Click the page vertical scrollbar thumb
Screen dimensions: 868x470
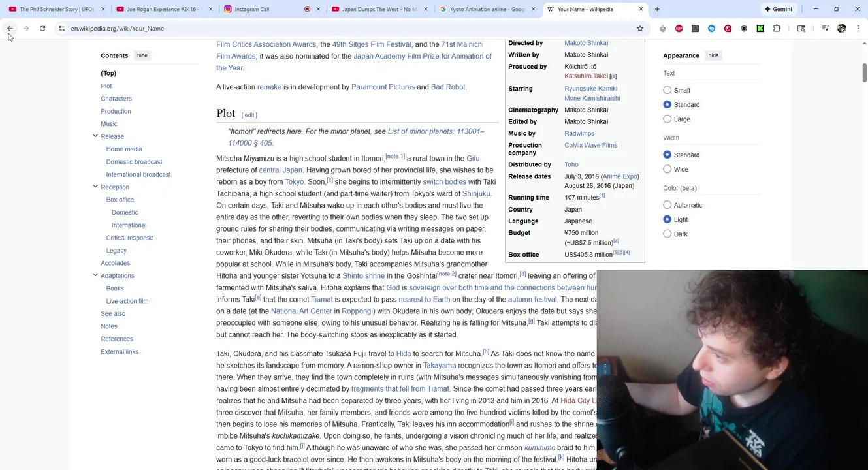click(864, 72)
